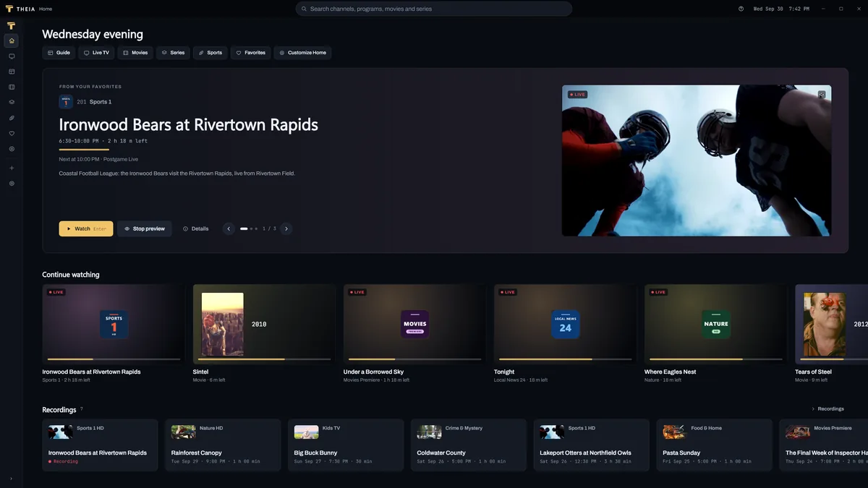This screenshot has height=488, width=868.
Task: Open the settings gear in the sidebar
Action: 12,184
